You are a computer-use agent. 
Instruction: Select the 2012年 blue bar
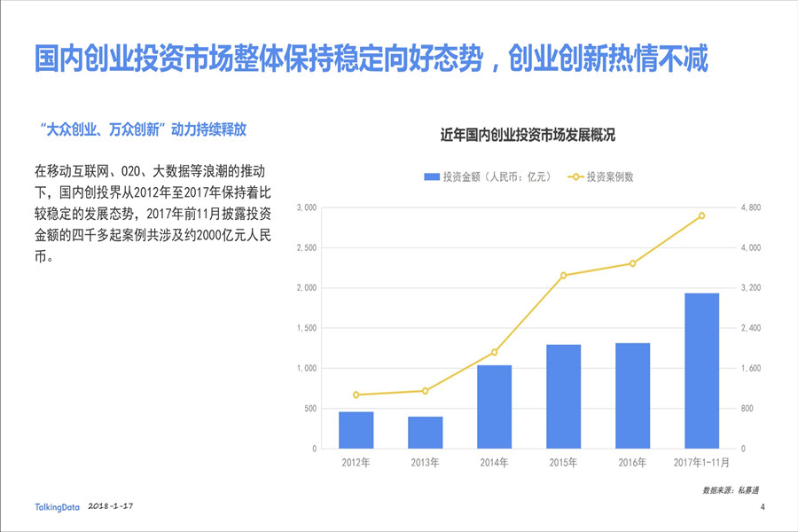click(x=356, y=430)
